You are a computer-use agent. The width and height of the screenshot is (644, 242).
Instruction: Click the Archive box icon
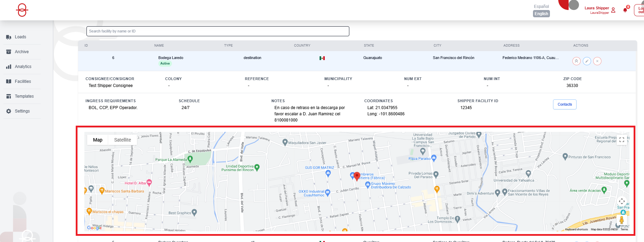[x=9, y=52]
